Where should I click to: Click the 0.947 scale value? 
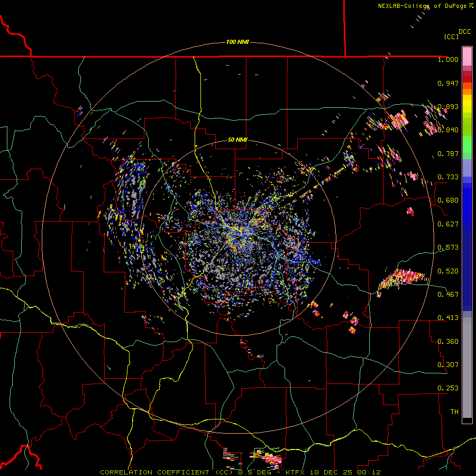tap(448, 83)
